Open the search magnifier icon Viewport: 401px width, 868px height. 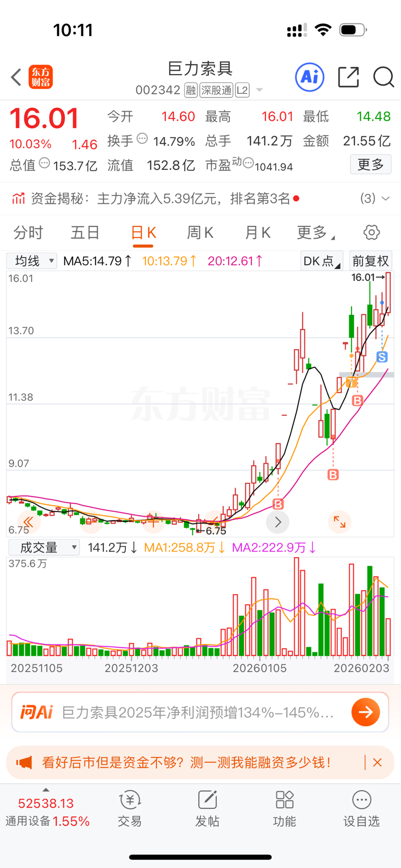(383, 77)
